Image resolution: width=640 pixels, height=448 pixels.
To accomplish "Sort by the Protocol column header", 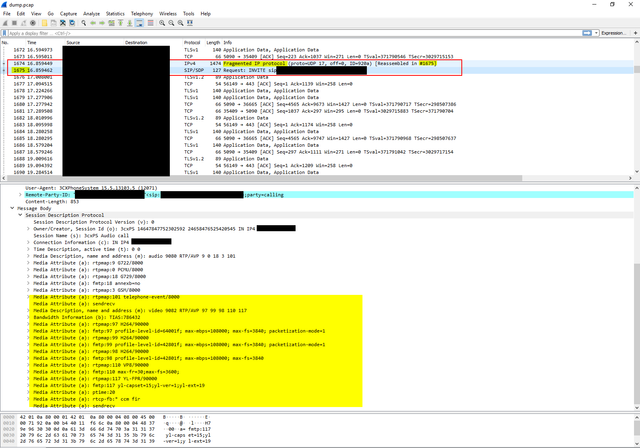I will 192,42.
